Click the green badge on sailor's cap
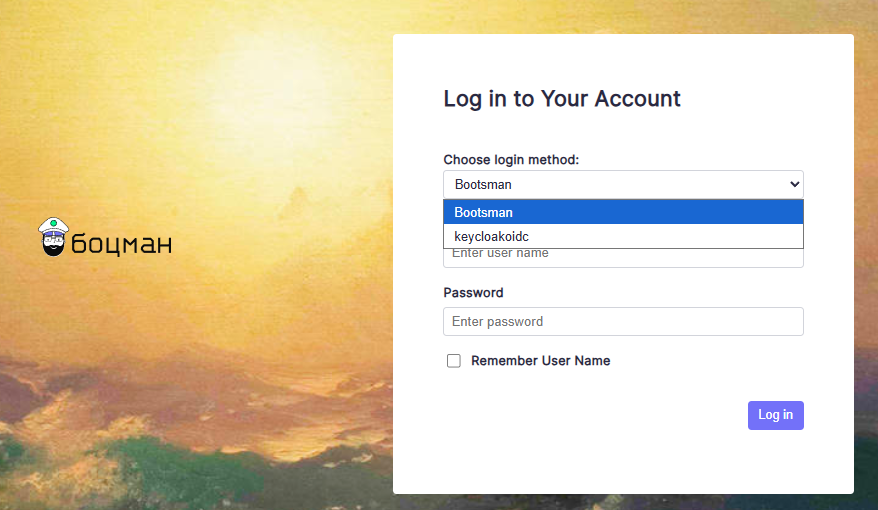The width and height of the screenshot is (878, 510). click(53, 223)
